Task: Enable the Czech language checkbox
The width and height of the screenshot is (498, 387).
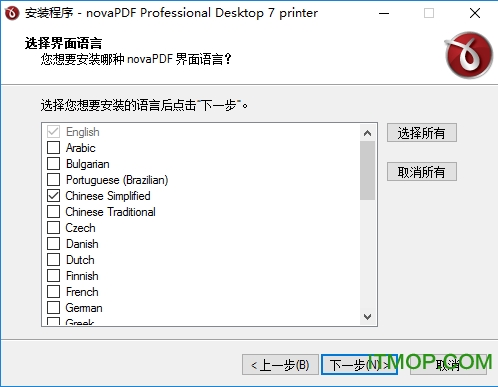Action: [53, 227]
